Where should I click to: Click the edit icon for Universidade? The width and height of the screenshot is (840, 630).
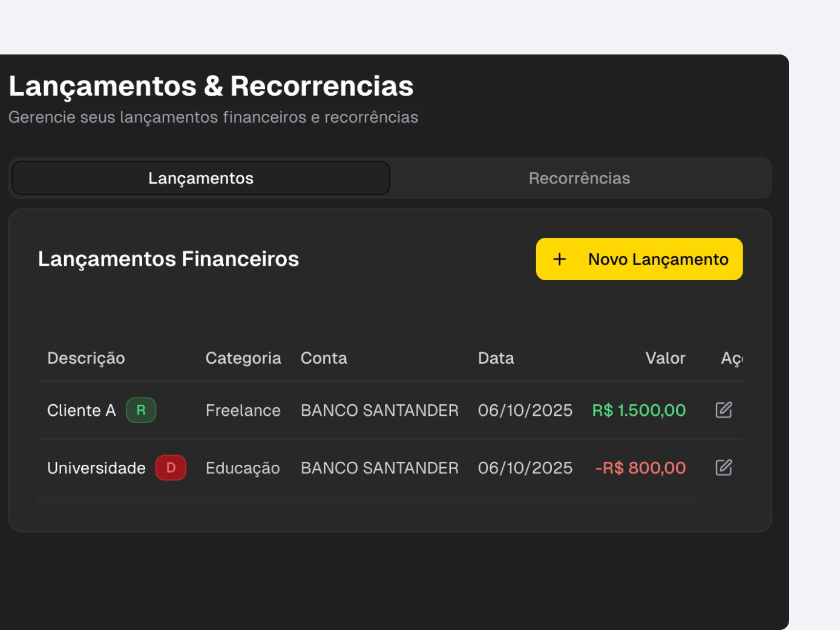click(x=724, y=467)
